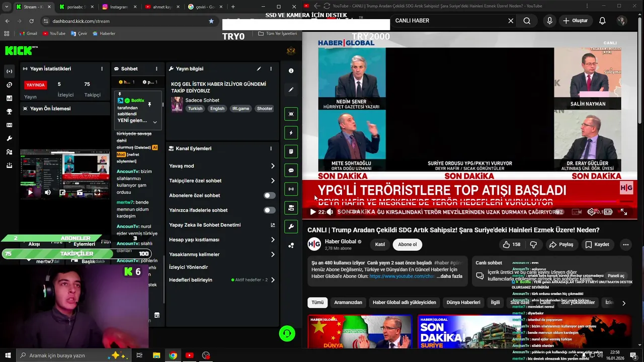Open the link icon in Kick sidebar
This screenshot has width=644, height=362.
pyautogui.click(x=9, y=85)
